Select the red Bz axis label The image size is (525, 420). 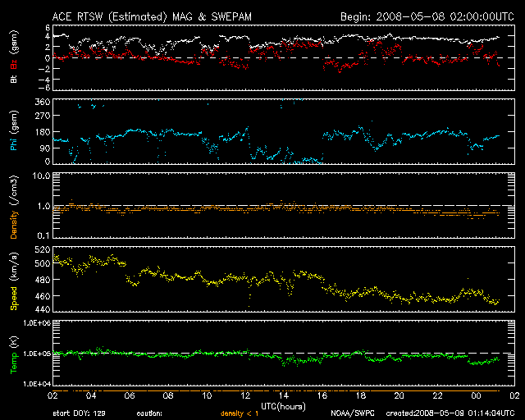[x=13, y=62]
